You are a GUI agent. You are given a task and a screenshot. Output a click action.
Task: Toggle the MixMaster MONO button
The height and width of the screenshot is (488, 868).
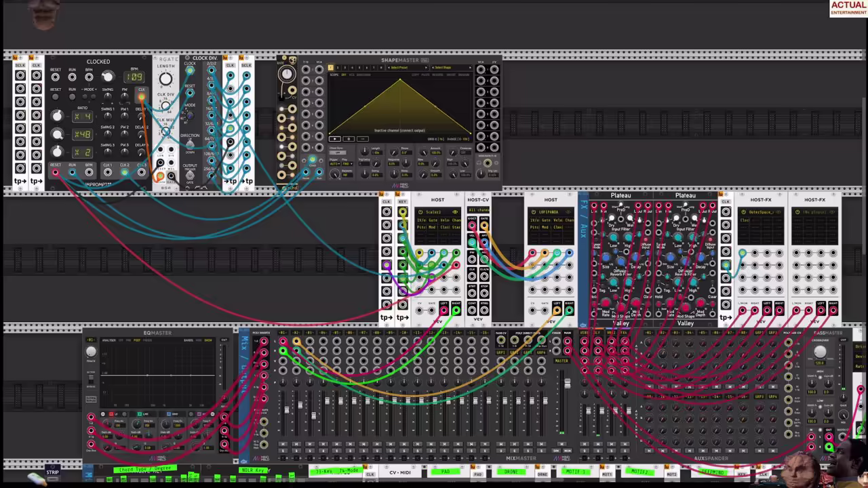tap(568, 451)
